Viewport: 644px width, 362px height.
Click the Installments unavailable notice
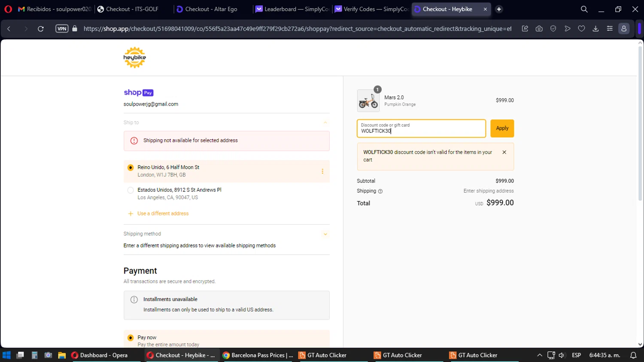pos(227,305)
